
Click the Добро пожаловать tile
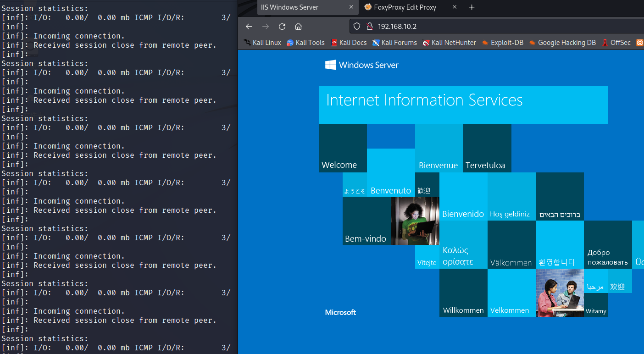pos(608,245)
